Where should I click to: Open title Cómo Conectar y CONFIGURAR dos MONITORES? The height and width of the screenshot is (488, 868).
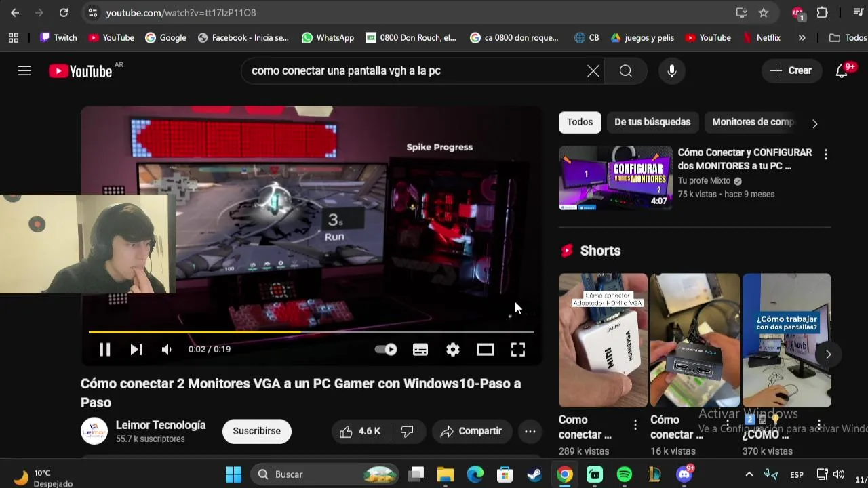pyautogui.click(x=745, y=159)
